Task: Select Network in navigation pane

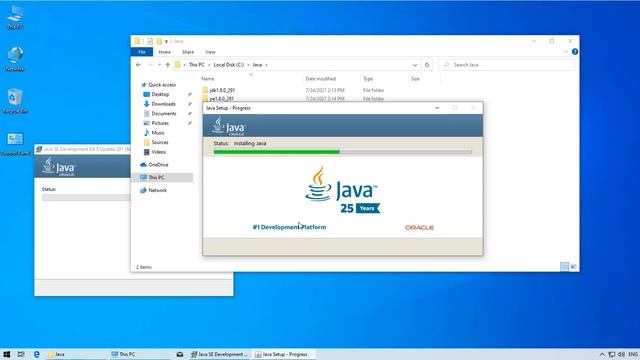Action: point(158,190)
